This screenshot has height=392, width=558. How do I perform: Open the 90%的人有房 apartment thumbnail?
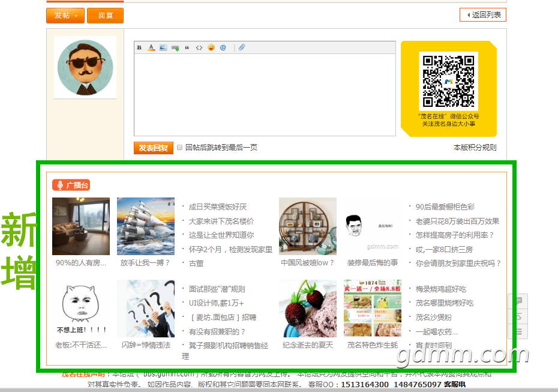(x=81, y=226)
